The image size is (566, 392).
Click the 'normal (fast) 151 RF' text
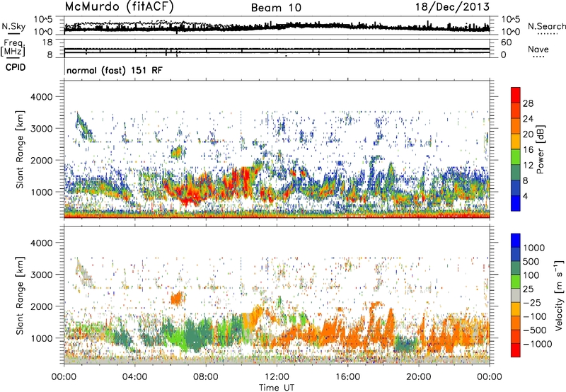pos(115,70)
